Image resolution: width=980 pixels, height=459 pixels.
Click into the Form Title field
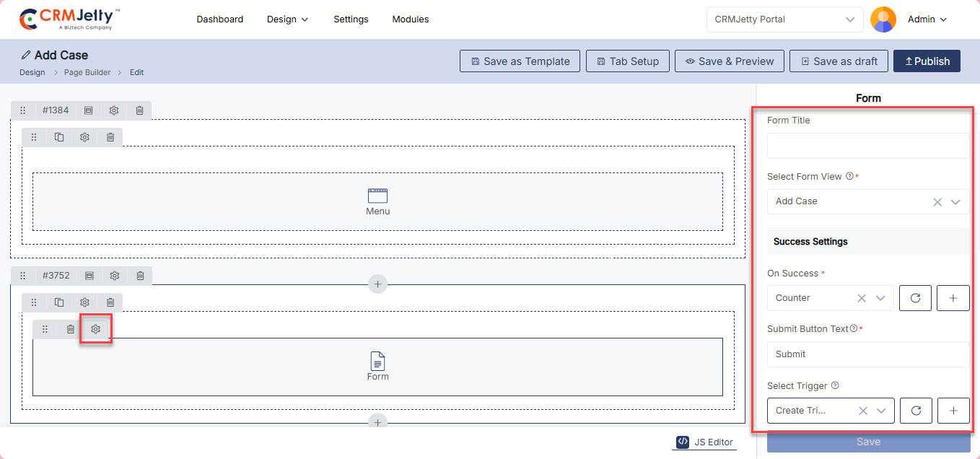coord(867,146)
